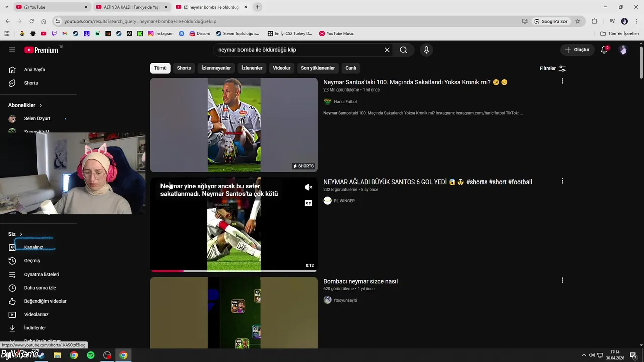Open the Neymar Santos 100. Maçında video thumbnail
Viewport: 644px width, 362px height.
click(234, 125)
